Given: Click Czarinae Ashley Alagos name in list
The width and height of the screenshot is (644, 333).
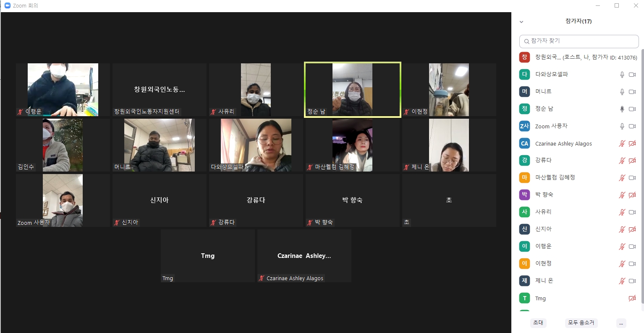Looking at the screenshot, I should click(x=563, y=143).
